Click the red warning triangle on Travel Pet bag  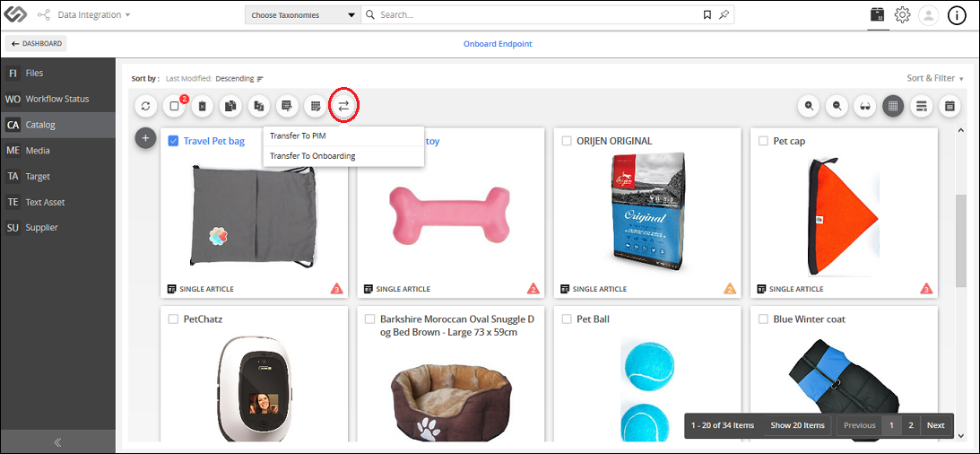pos(337,289)
